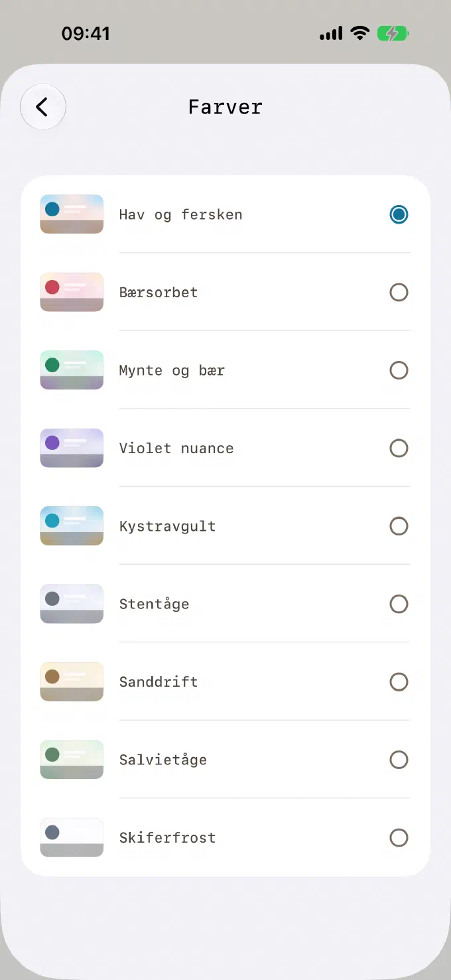Tap the Sanddrift brown preview icon
Image resolution: width=451 pixels, height=980 pixels.
coord(72,681)
